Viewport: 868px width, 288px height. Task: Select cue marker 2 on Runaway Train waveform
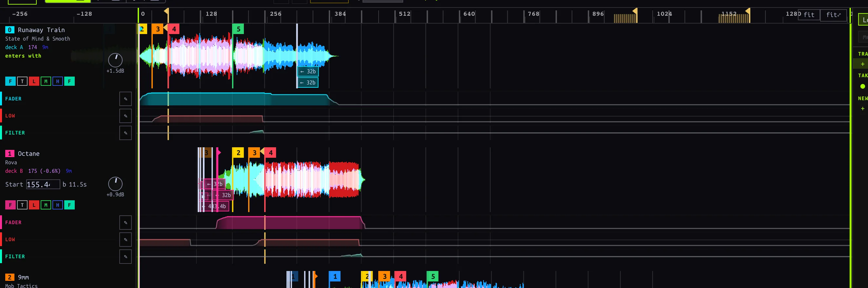(143, 29)
